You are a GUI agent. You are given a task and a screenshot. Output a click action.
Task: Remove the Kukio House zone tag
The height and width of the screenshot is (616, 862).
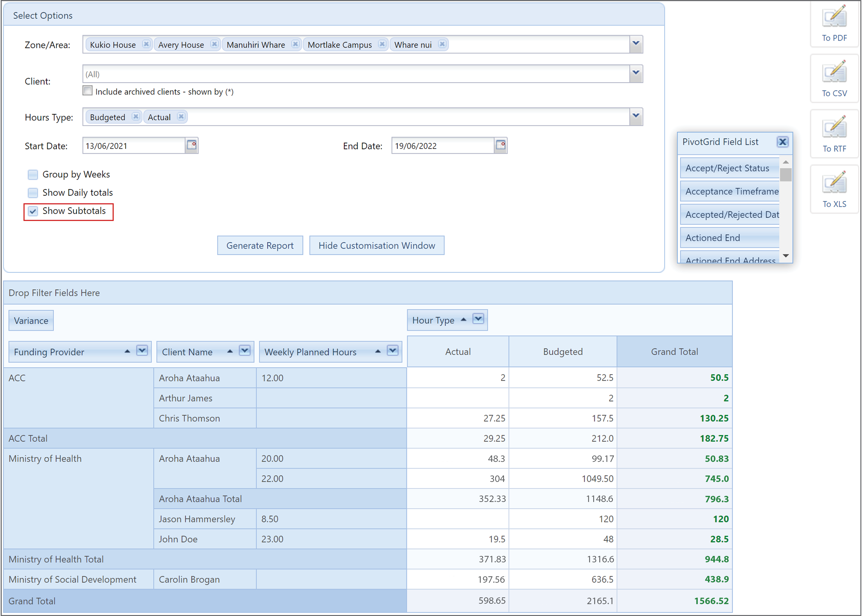coord(146,44)
